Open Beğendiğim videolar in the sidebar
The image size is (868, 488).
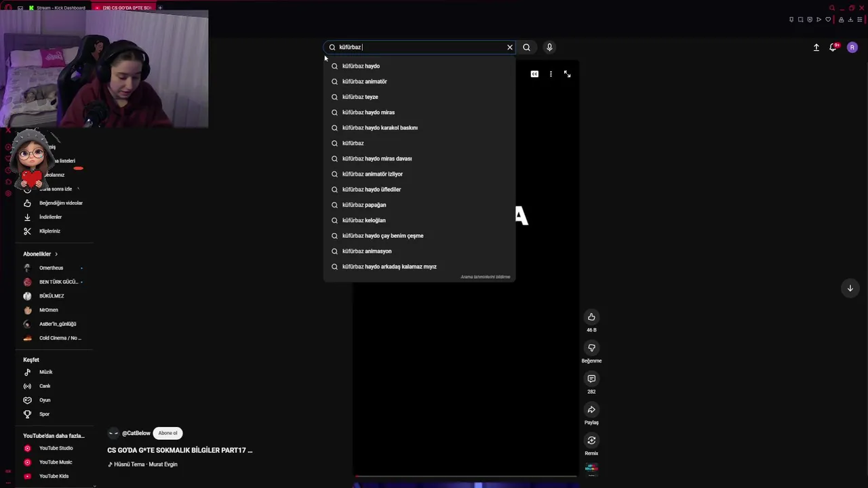point(54,203)
